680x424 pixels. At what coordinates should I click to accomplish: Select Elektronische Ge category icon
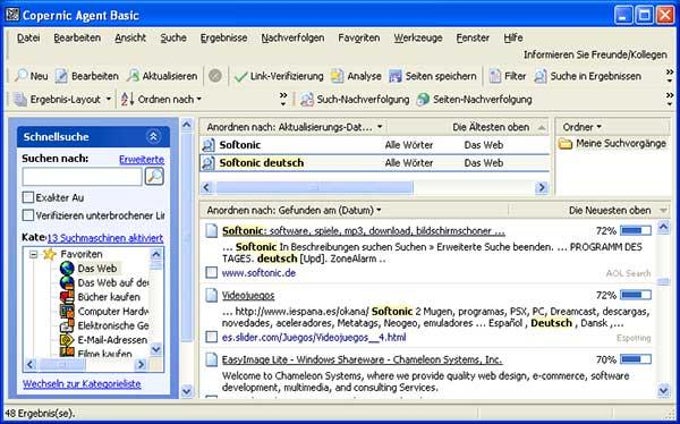[x=67, y=326]
